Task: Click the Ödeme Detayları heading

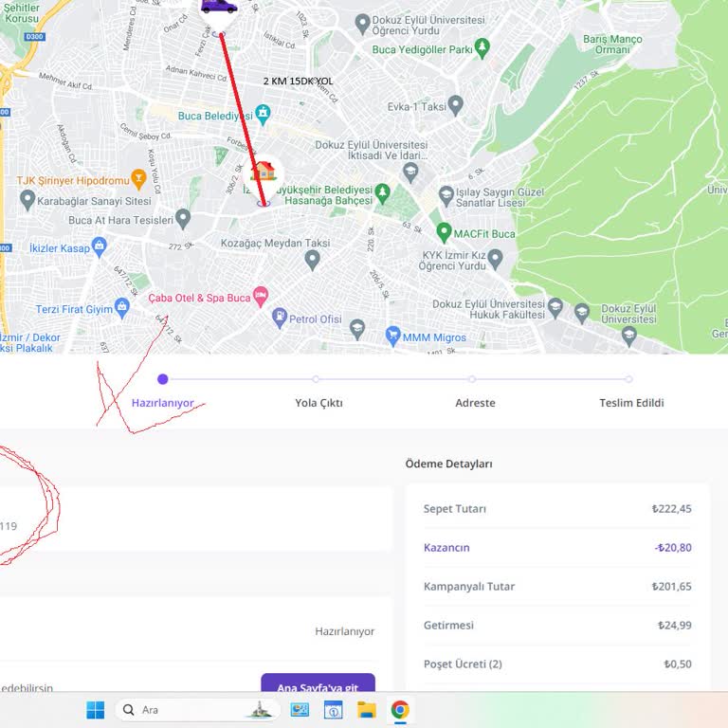Action: (x=449, y=464)
